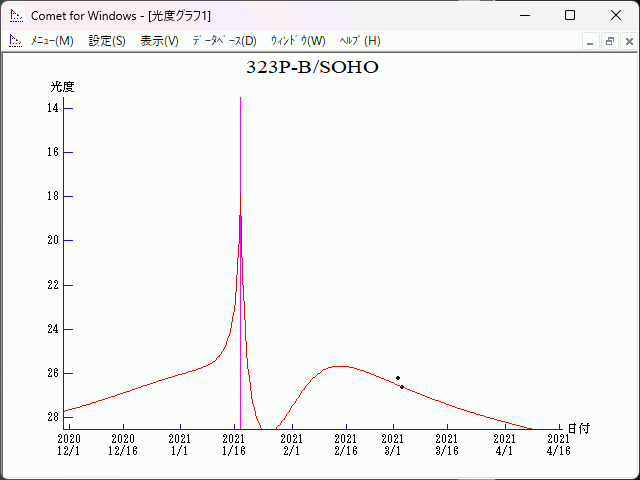Screen dimensions: 640x480
Task: Click magnitude label 20 on the axis
Action: [x=53, y=240]
